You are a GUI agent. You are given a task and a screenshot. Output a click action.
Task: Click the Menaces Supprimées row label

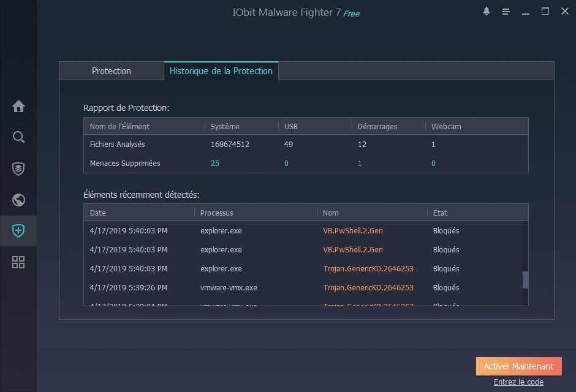tap(125, 164)
